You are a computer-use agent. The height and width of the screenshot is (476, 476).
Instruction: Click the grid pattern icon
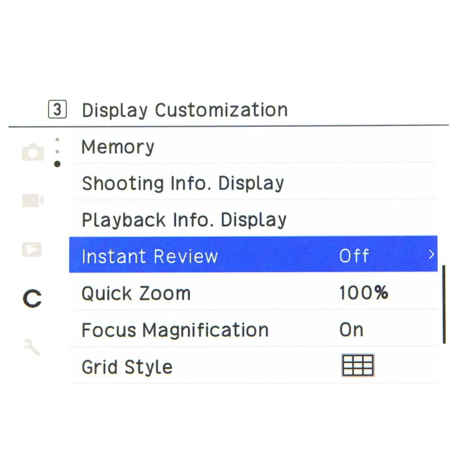coord(357,365)
